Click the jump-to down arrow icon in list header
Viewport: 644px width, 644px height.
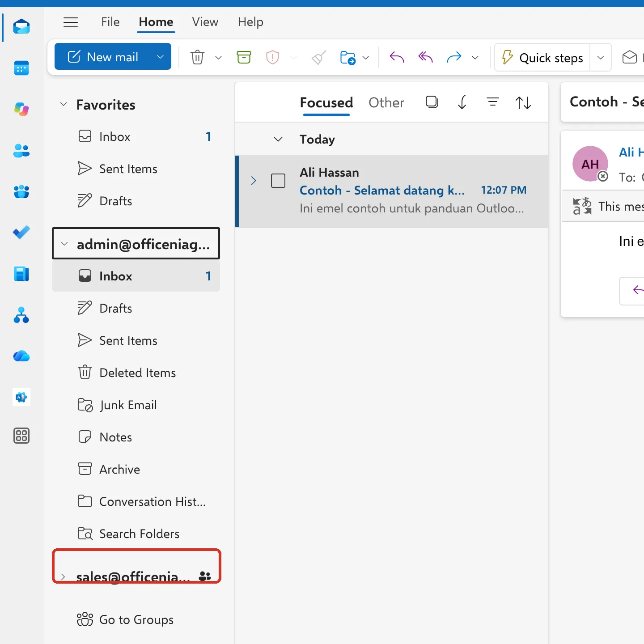click(x=462, y=102)
